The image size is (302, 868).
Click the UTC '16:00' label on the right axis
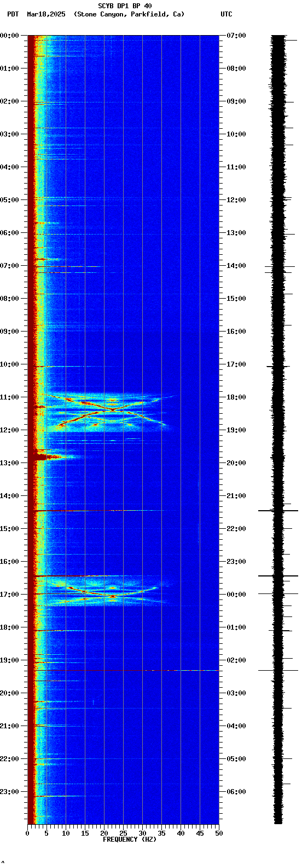tap(236, 332)
